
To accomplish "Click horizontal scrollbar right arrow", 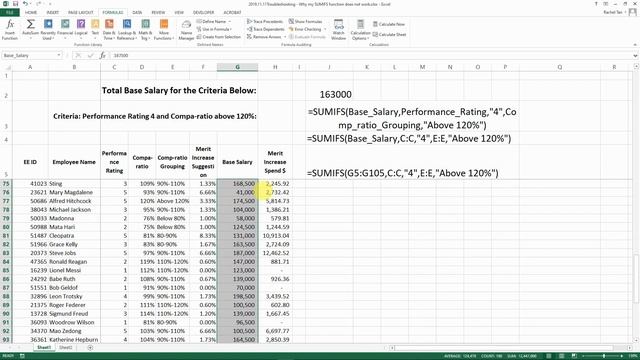I will [x=630, y=348].
